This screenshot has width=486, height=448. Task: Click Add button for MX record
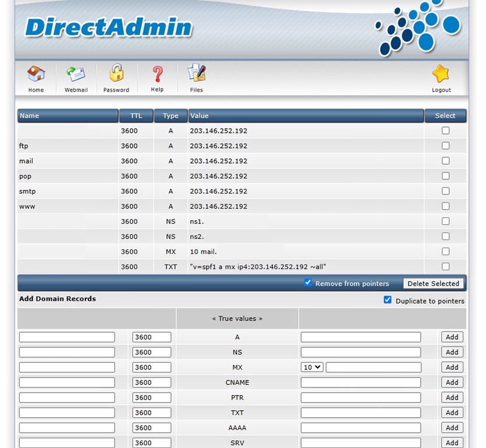point(452,368)
